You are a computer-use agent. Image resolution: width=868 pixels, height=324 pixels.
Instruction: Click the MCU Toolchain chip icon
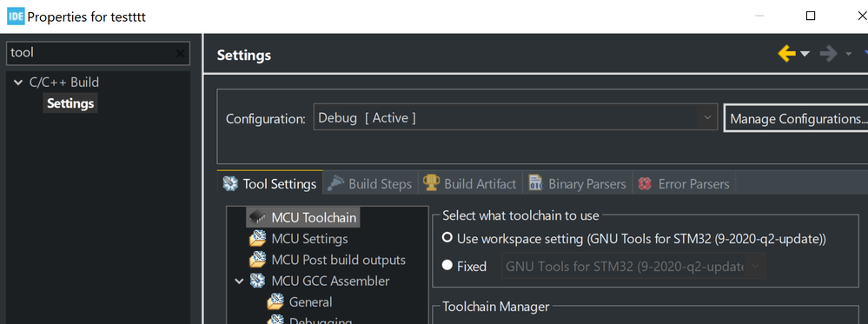[x=258, y=217]
